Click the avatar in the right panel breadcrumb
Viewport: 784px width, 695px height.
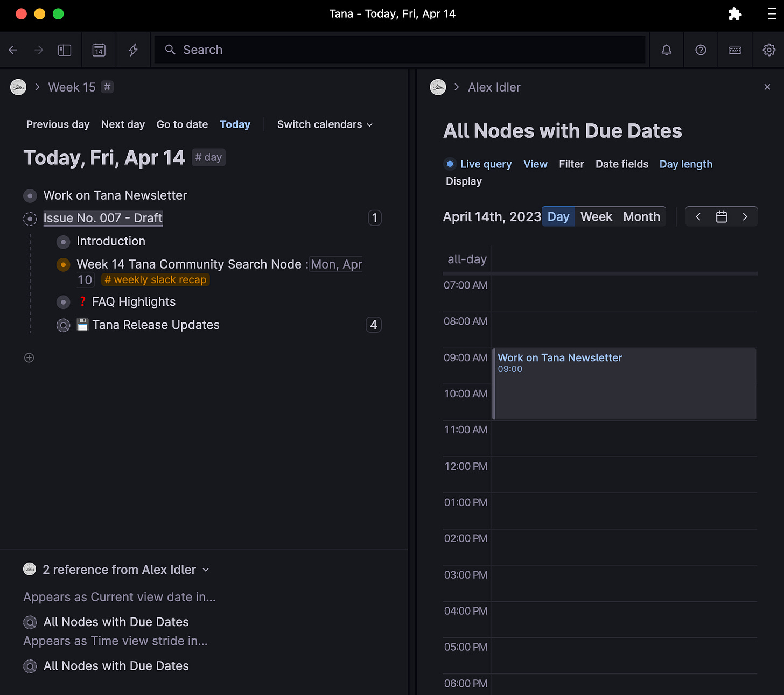(438, 87)
